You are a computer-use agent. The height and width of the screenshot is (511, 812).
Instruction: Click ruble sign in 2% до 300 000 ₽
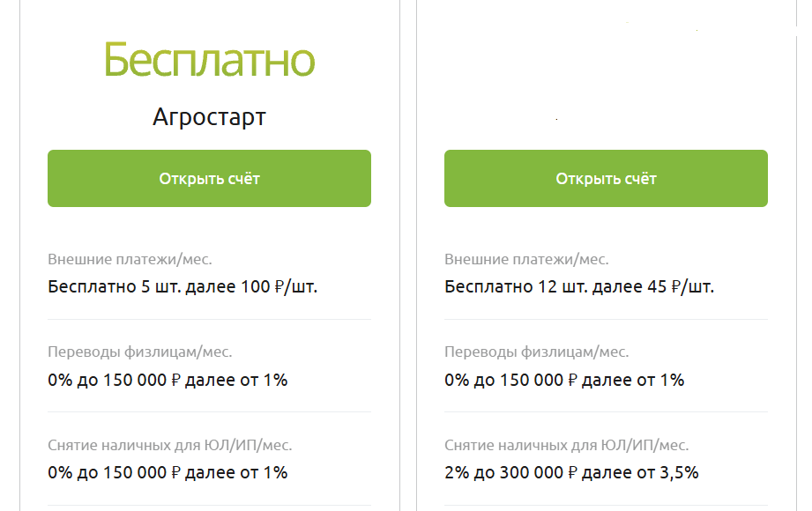572,473
